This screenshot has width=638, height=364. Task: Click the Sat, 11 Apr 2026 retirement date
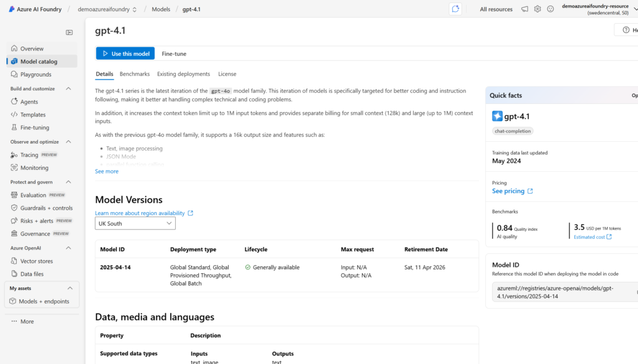pyautogui.click(x=425, y=268)
